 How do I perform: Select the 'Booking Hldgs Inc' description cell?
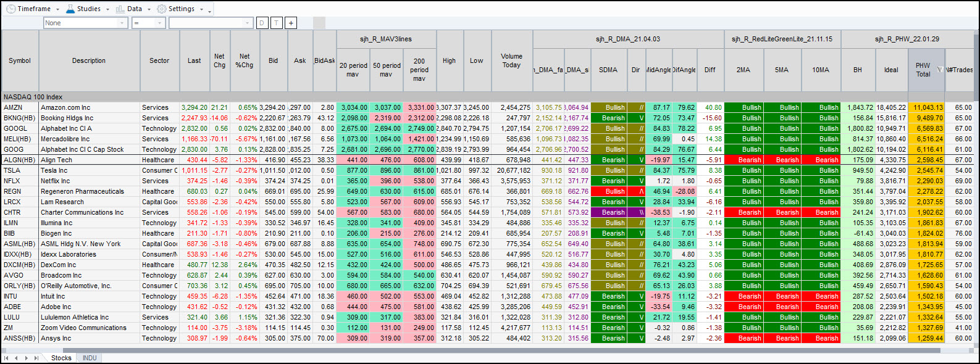pyautogui.click(x=89, y=118)
